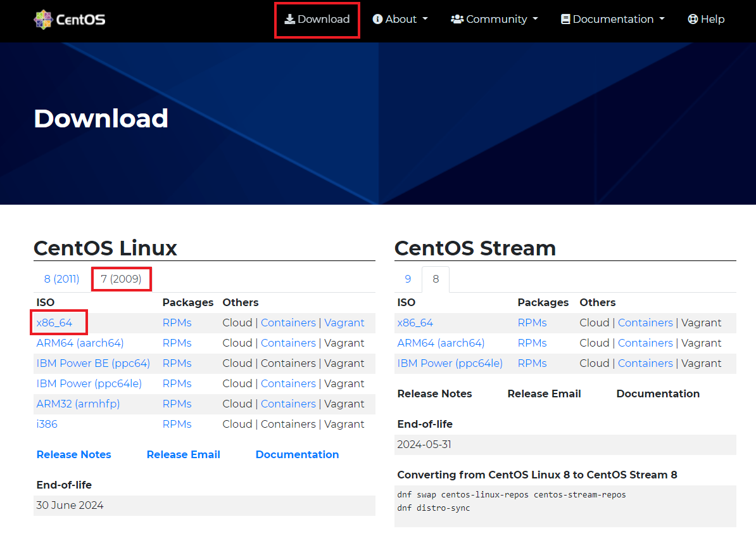Open Containers in CentOS Linux ARM64 row
756x538 pixels.
click(x=288, y=343)
